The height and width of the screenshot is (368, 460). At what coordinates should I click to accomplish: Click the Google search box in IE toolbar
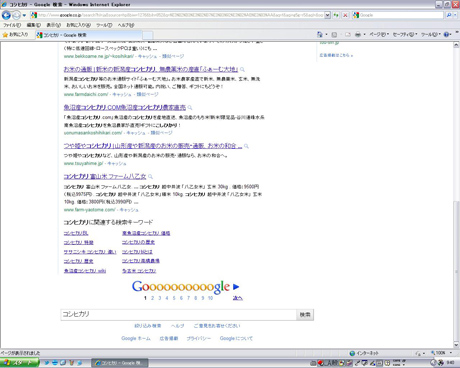[x=398, y=15]
